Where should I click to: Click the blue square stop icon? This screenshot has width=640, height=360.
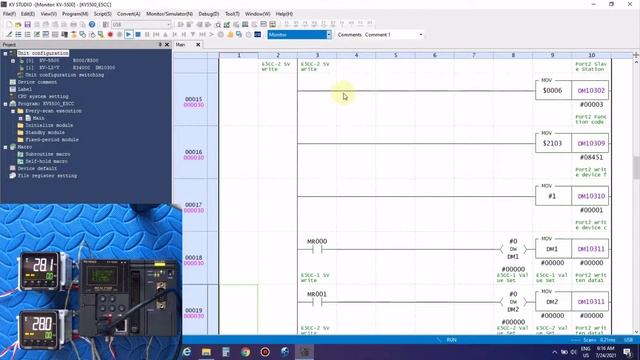coord(138,35)
